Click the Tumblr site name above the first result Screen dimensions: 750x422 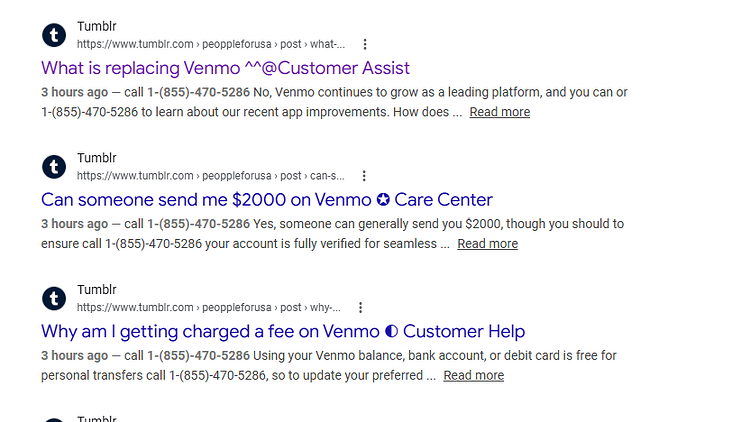tap(97, 26)
